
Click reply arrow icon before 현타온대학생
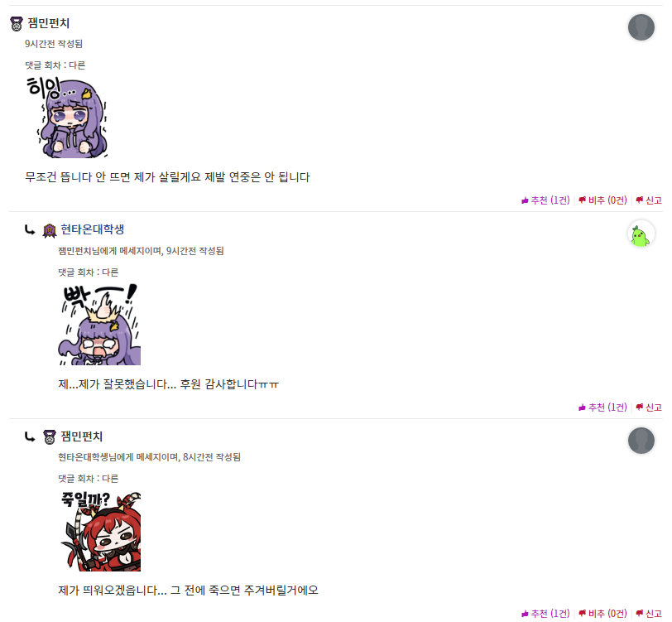[x=30, y=230]
